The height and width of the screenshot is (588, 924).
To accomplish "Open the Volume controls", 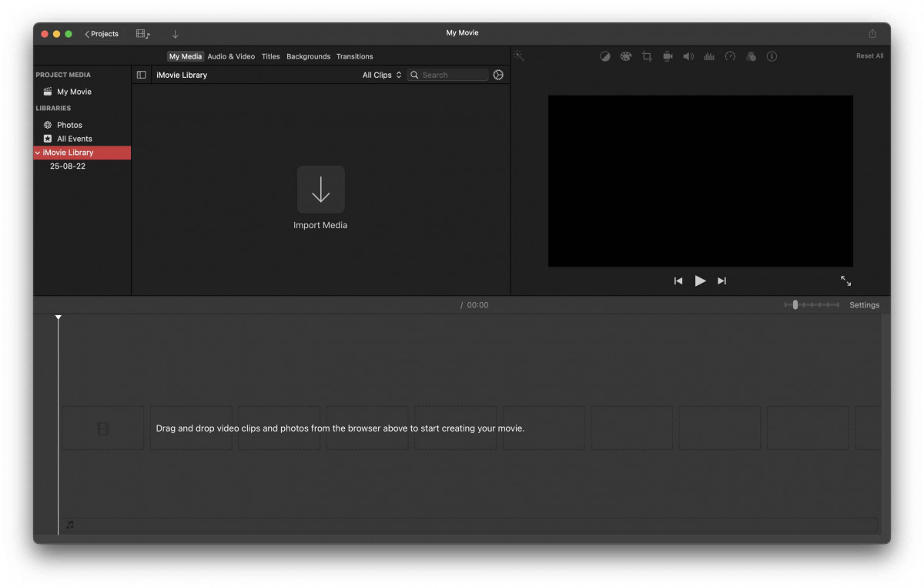I will click(688, 55).
